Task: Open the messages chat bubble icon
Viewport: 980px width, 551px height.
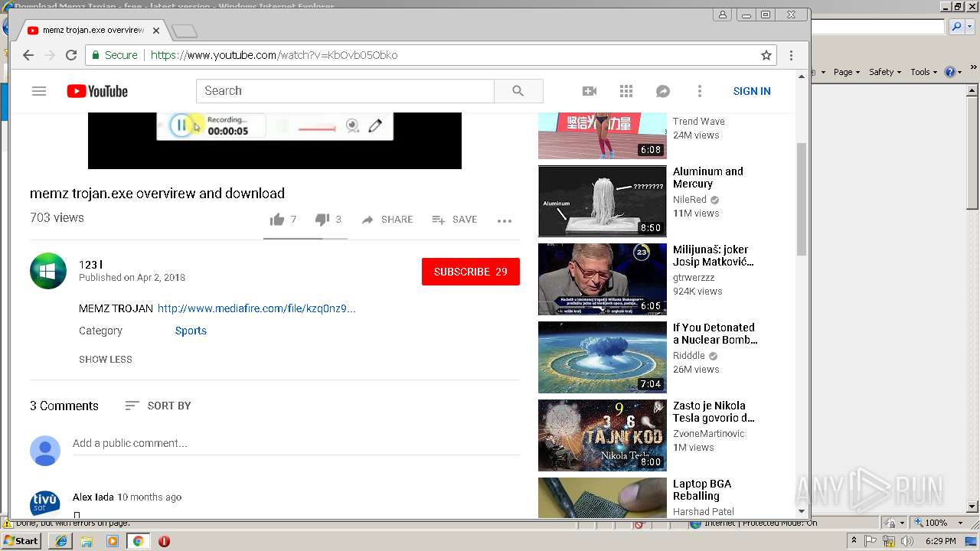Action: click(663, 91)
